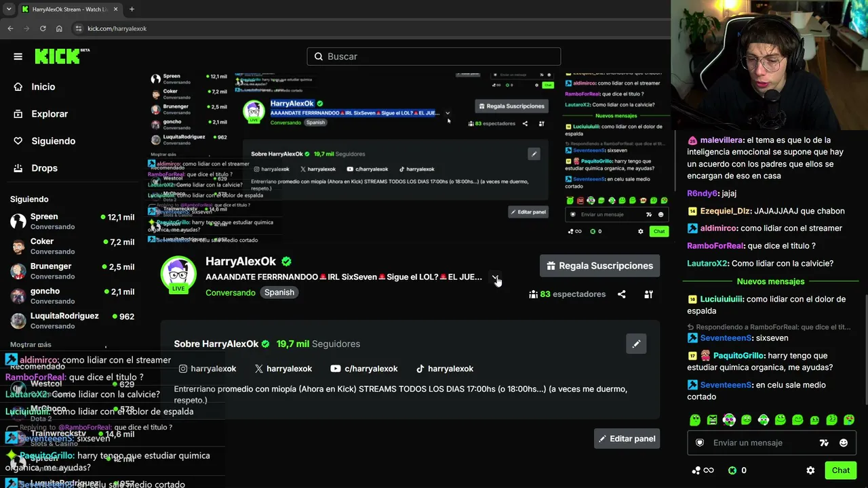The image size is (868, 488).
Task: Select the heart-eyes green emote
Action: (x=849, y=420)
